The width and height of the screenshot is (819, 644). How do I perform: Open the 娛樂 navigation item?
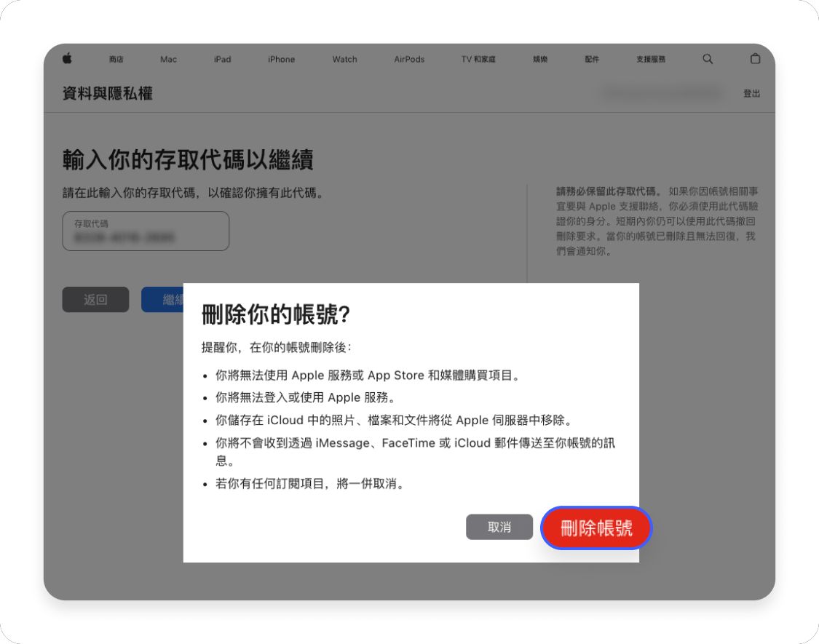click(x=540, y=59)
